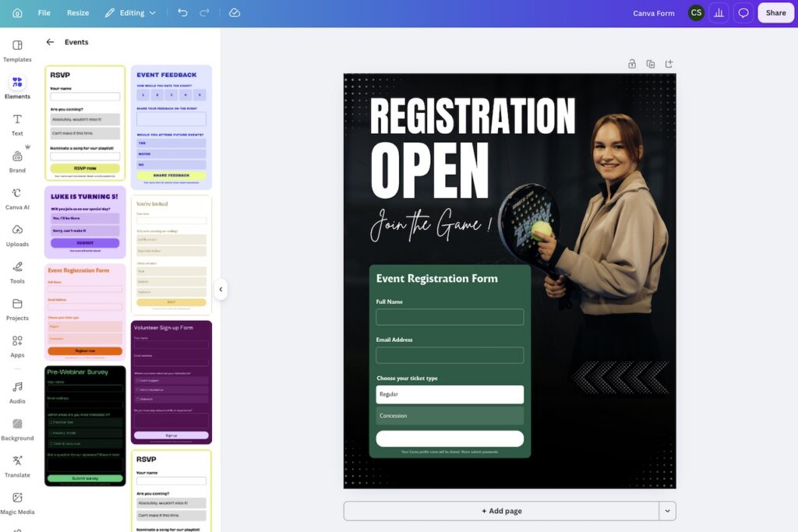
Task: Select the yellow RSVP form template
Action: pos(85,123)
